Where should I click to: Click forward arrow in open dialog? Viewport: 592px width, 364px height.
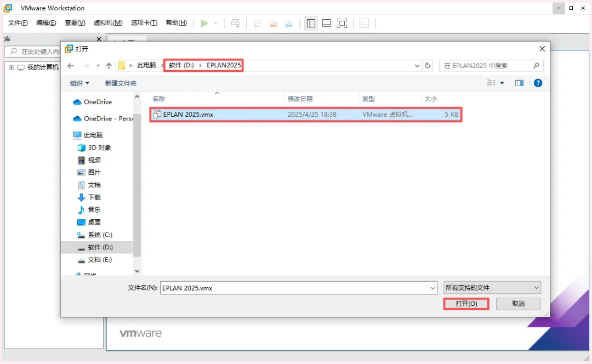(86, 66)
